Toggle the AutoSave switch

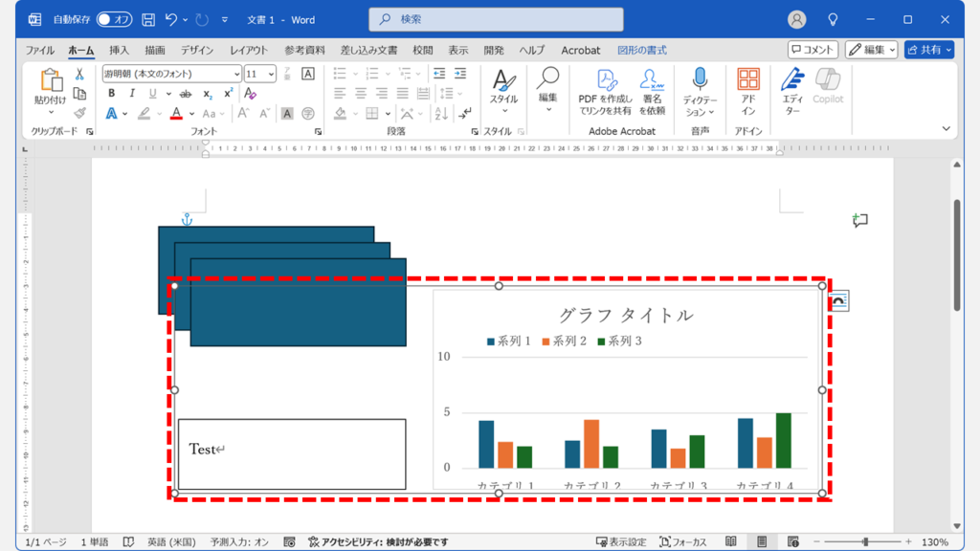(115, 20)
